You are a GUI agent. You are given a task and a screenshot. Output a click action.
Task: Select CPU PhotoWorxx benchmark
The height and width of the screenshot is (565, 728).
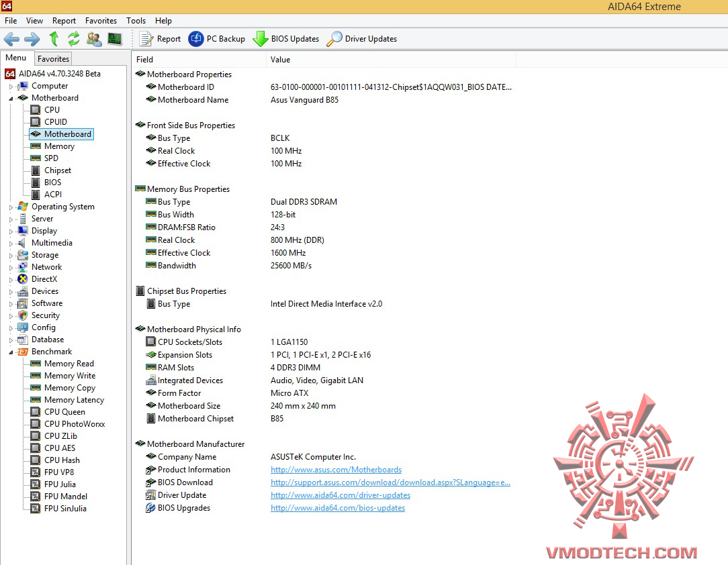[75, 424]
